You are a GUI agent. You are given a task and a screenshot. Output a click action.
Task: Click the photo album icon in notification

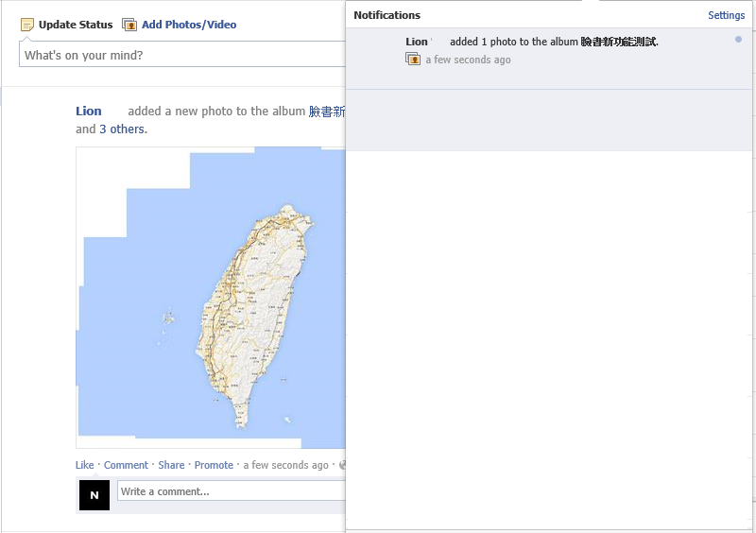click(x=413, y=60)
